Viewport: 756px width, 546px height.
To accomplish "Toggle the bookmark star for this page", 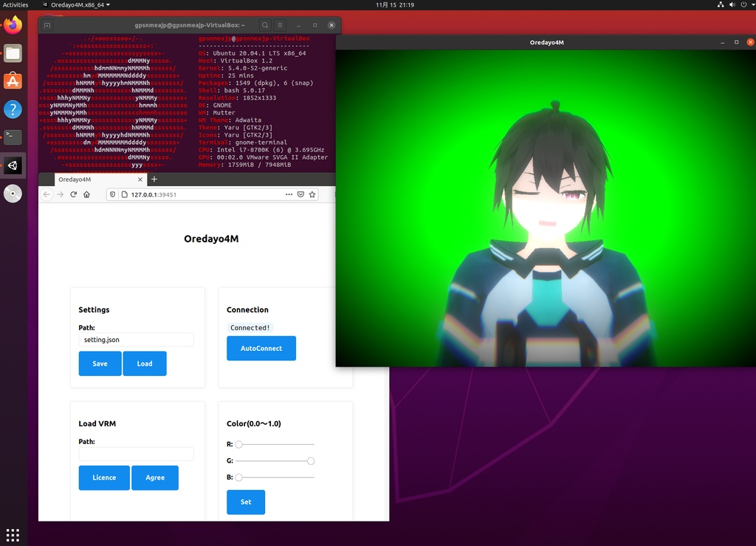I will tap(312, 194).
